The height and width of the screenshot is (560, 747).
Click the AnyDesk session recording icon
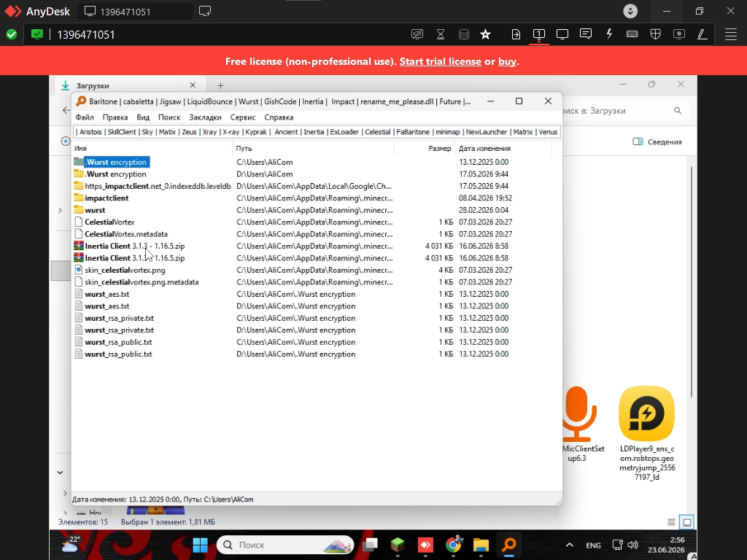tap(679, 34)
